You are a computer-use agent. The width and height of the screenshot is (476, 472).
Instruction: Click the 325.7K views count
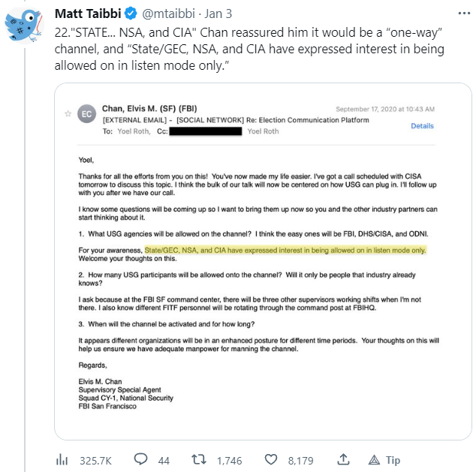(95, 459)
